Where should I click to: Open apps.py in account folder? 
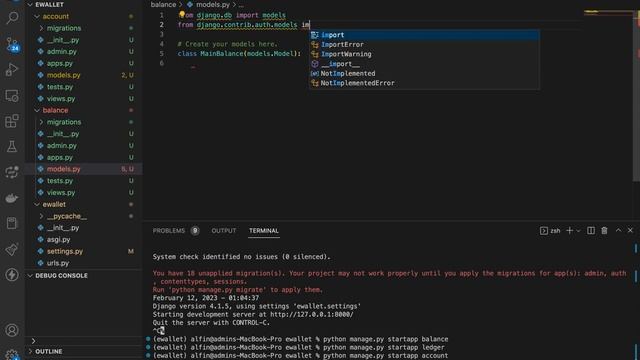[60, 63]
